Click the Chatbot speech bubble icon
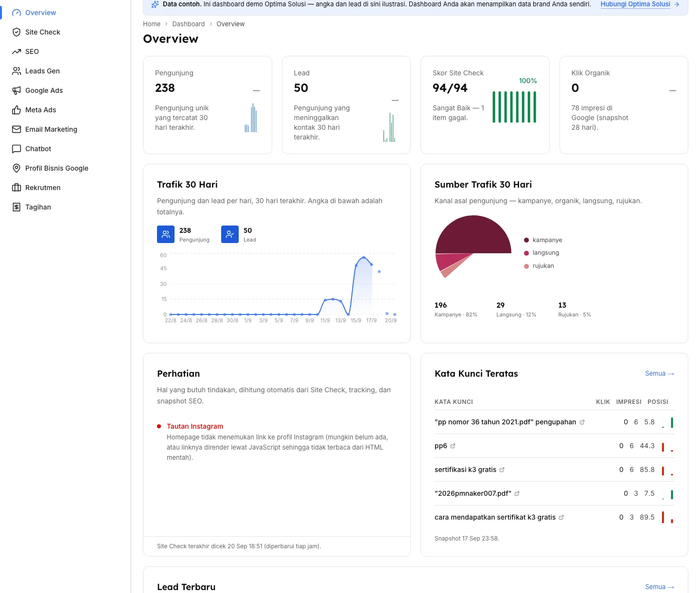Viewport: 700px width, 593px height. pos(17,149)
